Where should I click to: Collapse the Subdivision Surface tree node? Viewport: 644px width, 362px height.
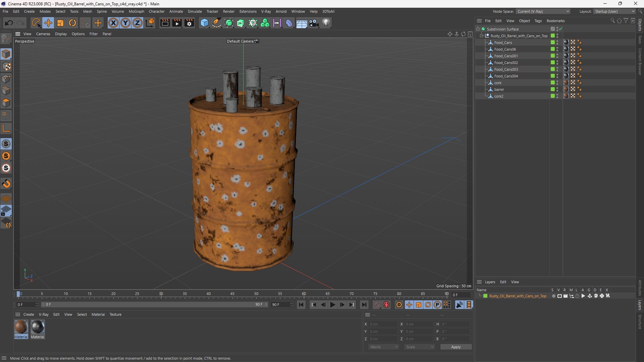click(478, 29)
